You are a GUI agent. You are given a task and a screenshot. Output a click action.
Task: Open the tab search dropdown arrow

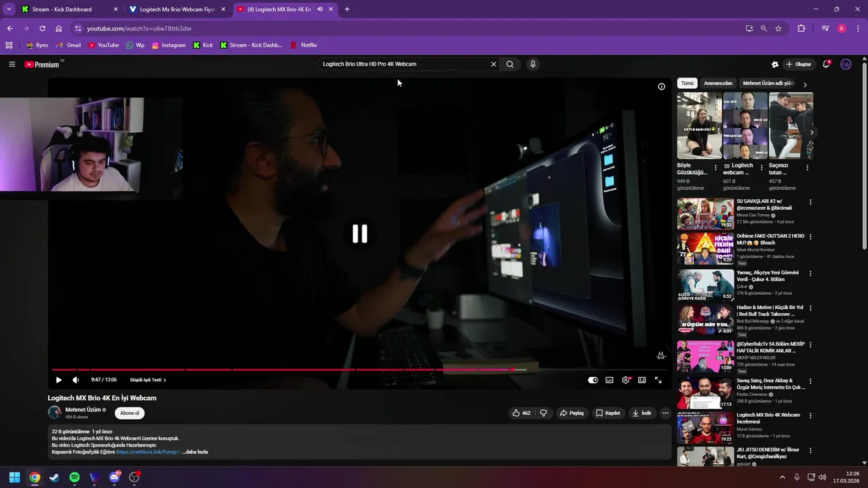tap(9, 9)
